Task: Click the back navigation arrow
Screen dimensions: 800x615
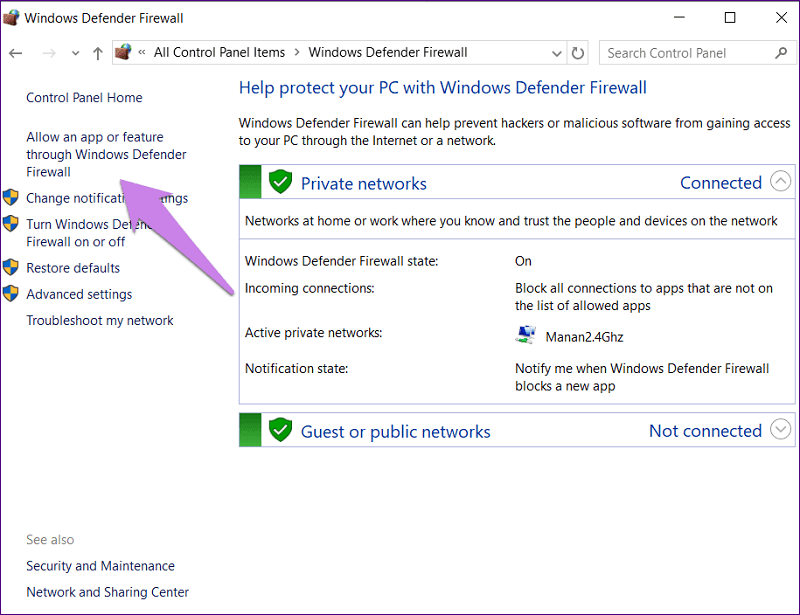Action: pyautogui.click(x=16, y=52)
